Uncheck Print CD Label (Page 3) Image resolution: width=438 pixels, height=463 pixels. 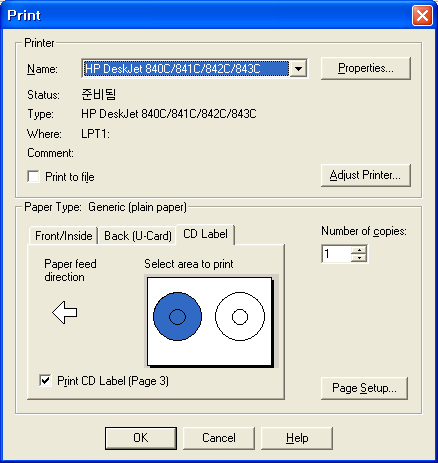coord(45,381)
